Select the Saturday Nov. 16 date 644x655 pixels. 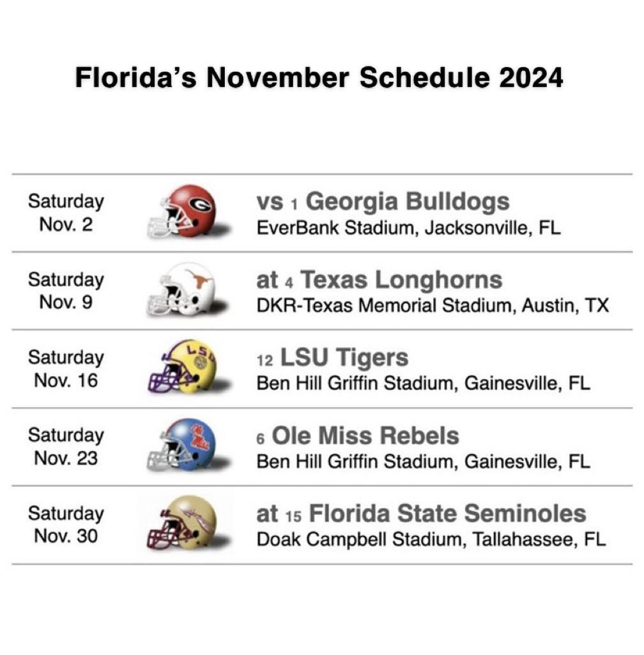click(x=66, y=369)
